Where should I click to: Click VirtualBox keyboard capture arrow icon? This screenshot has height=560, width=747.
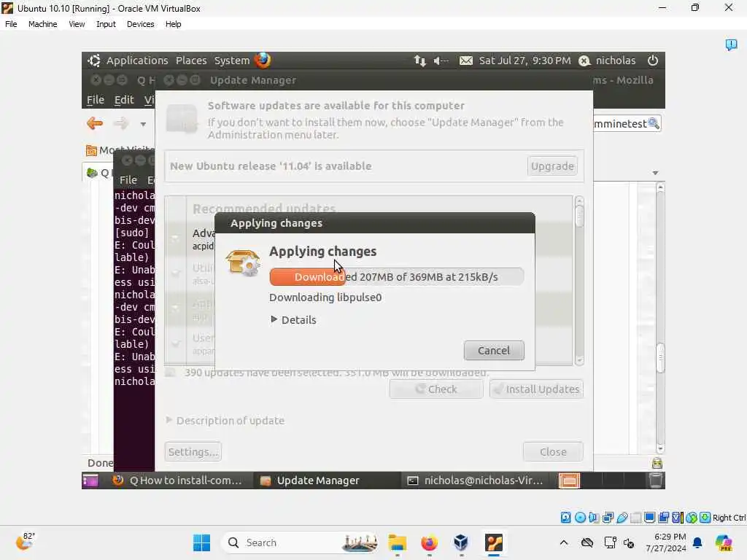705,518
